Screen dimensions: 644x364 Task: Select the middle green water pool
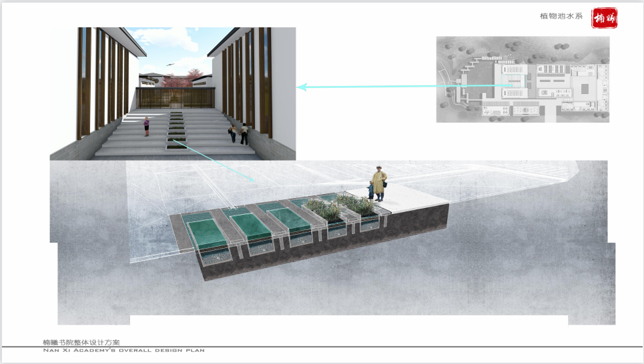(x=252, y=223)
